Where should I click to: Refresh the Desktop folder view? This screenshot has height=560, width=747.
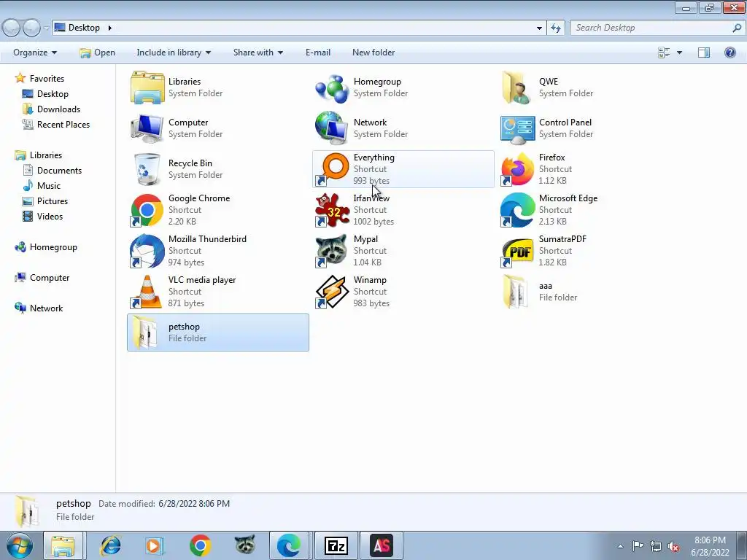tap(555, 28)
